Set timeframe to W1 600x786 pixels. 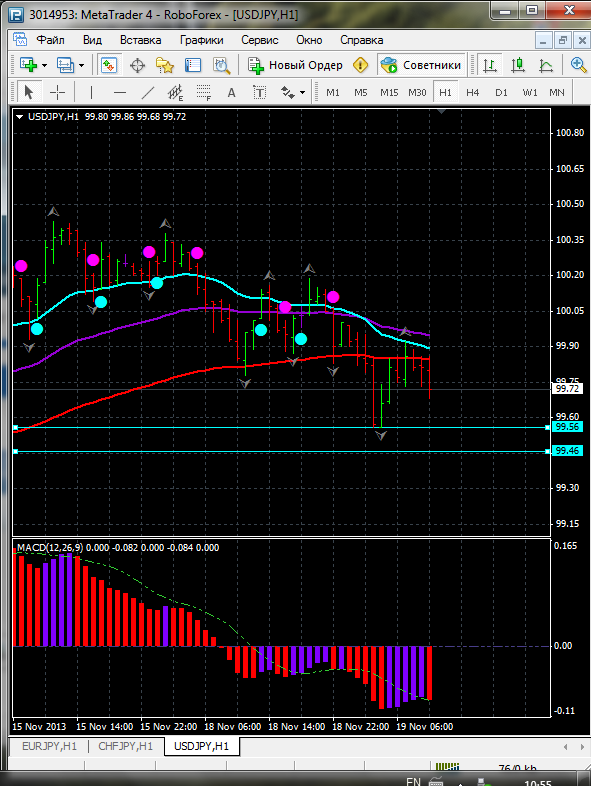pyautogui.click(x=529, y=93)
